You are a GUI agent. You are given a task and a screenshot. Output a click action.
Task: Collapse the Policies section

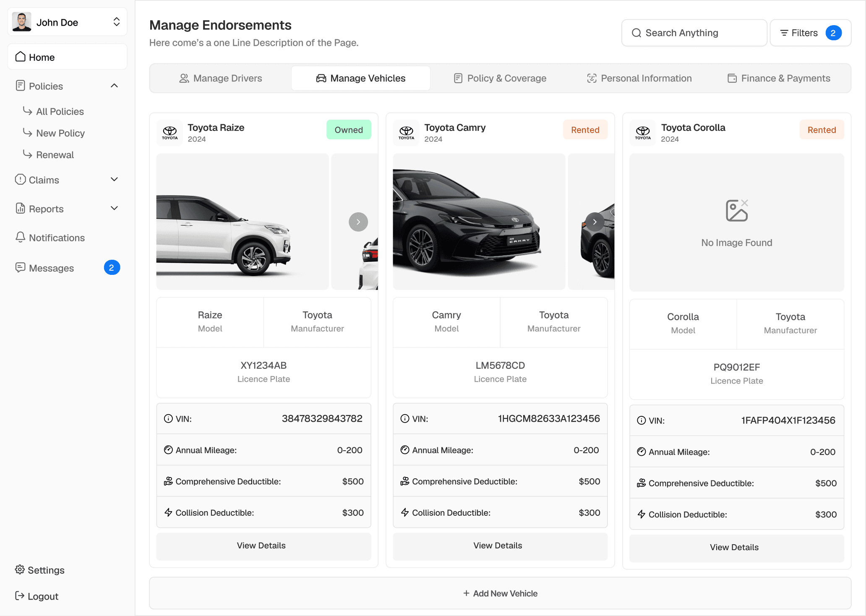[x=114, y=86]
